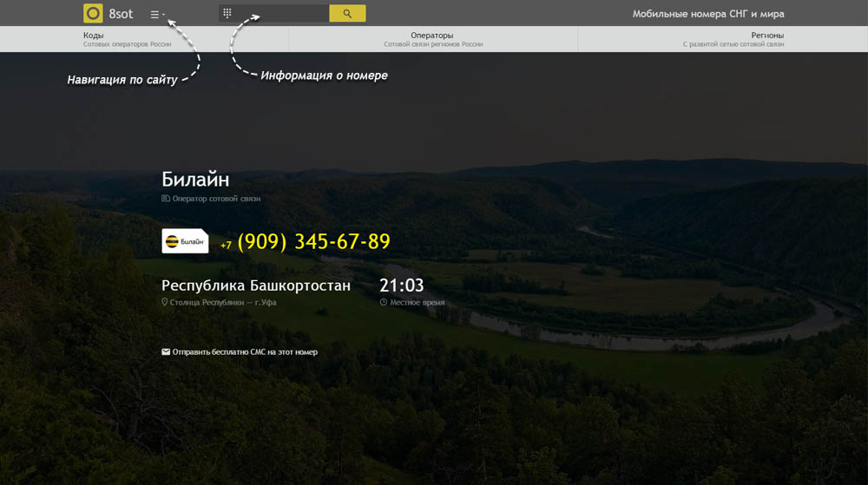Viewport: 868px width, 485px height.
Task: Click the Beeline logo badge
Action: click(x=185, y=241)
